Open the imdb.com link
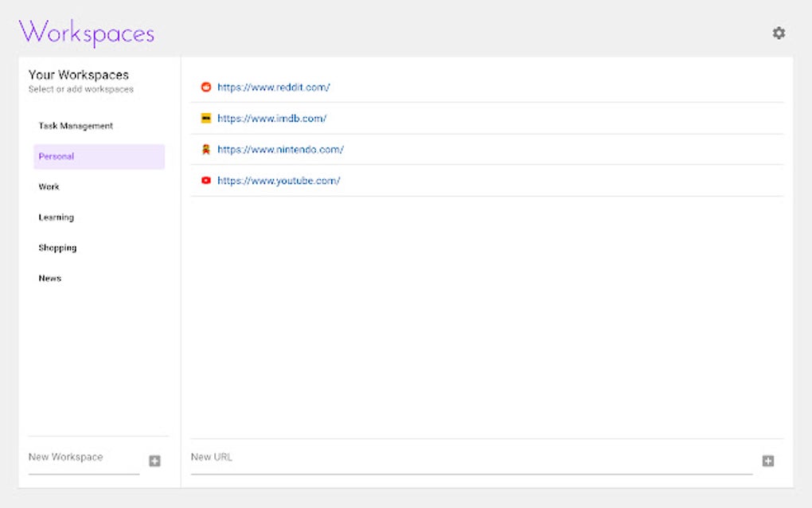Screen dimensions: 812x508 click(x=270, y=118)
